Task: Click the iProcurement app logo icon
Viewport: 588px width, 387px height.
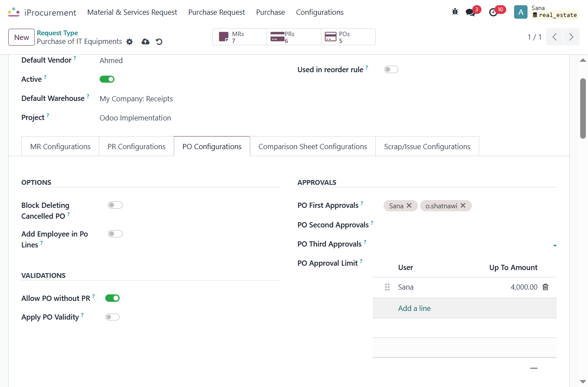Action: tap(14, 12)
